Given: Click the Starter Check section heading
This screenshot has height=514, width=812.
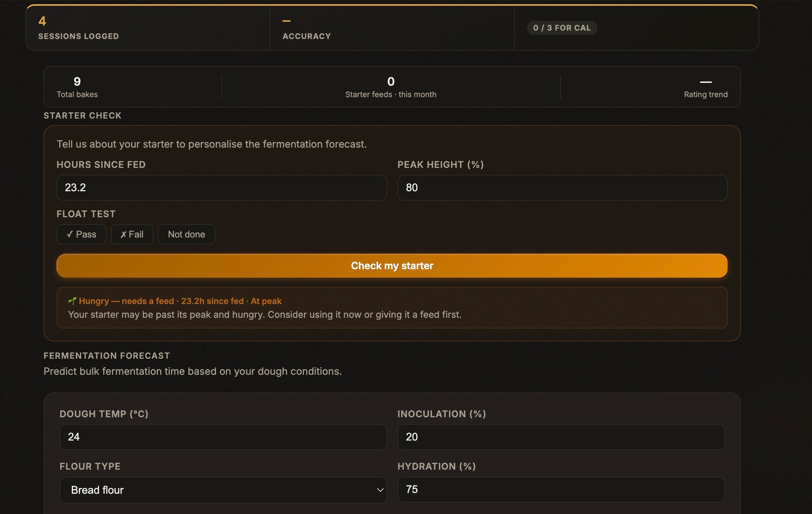Looking at the screenshot, I should (83, 115).
